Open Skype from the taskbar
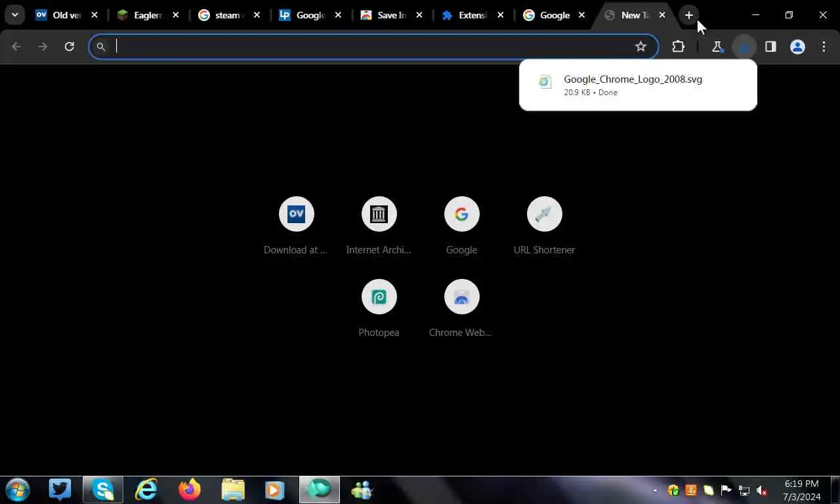Image resolution: width=840 pixels, height=504 pixels. [x=103, y=490]
